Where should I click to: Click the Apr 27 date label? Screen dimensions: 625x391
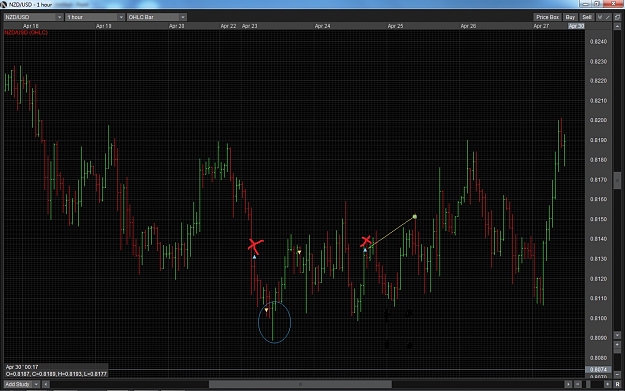[541, 26]
